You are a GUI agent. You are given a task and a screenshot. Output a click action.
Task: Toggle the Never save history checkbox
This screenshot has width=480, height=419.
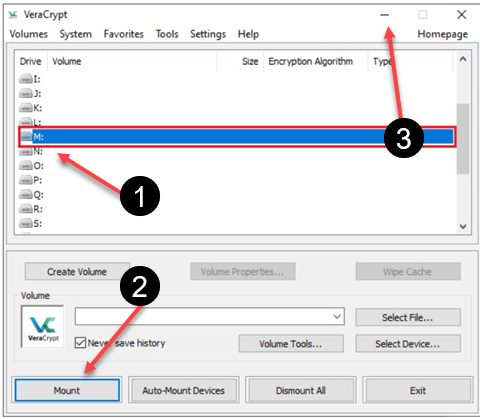80,343
